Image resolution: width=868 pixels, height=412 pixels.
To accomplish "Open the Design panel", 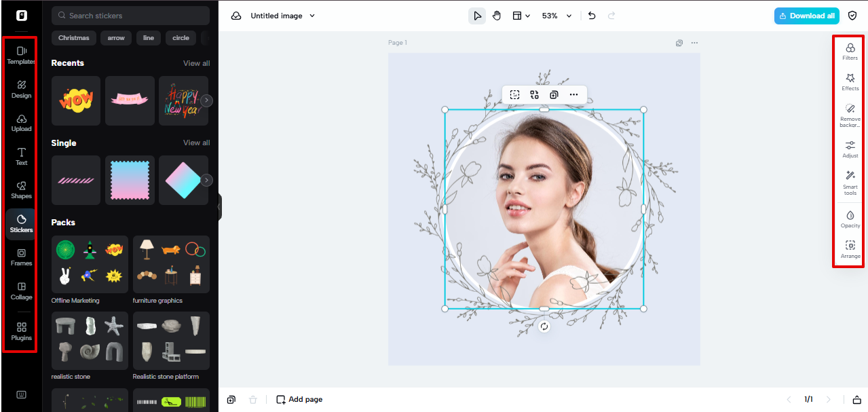I will 21,90.
